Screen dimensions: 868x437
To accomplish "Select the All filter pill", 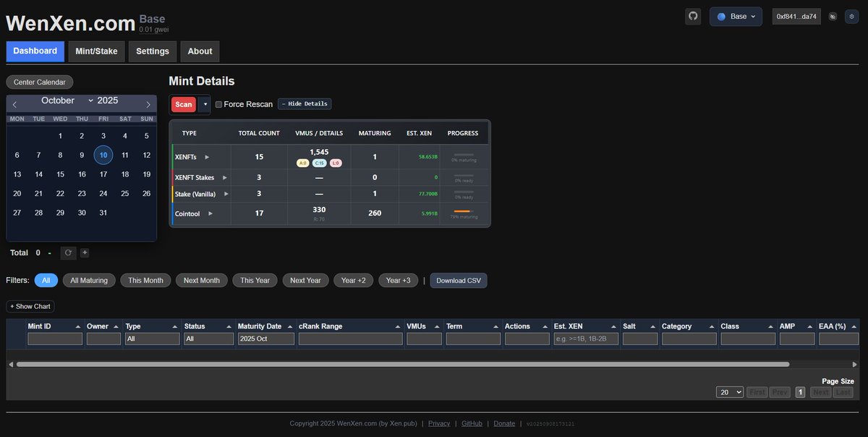I will pyautogui.click(x=46, y=280).
